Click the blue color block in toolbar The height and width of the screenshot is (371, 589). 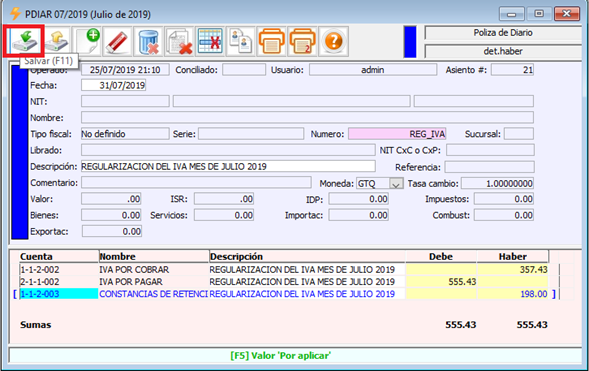point(410,42)
